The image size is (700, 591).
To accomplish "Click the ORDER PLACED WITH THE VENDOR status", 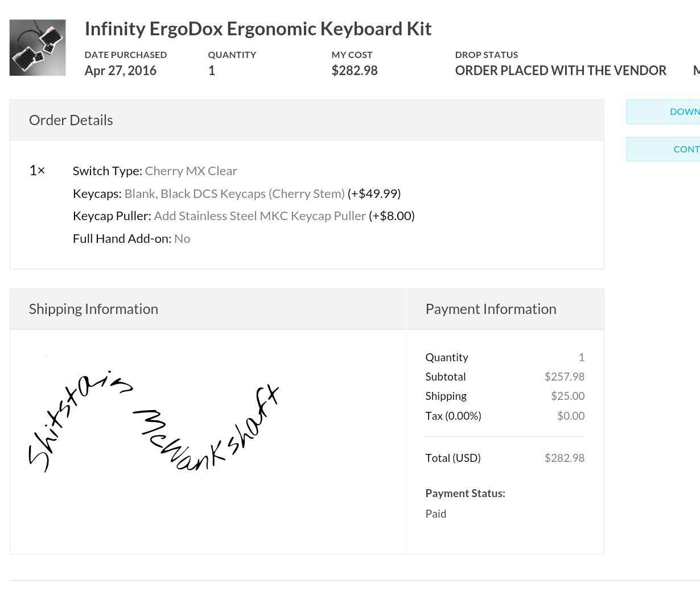I will tap(561, 71).
